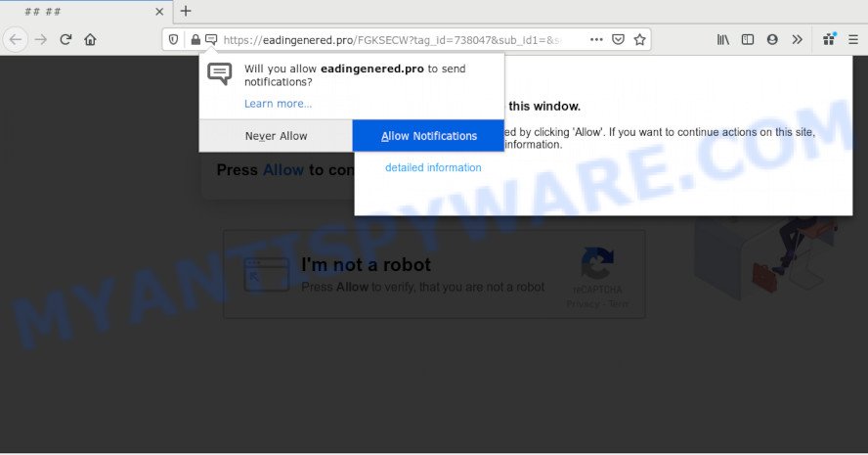The height and width of the screenshot is (455, 868).
Task: Open the Firefox hamburger menu
Action: click(x=853, y=40)
